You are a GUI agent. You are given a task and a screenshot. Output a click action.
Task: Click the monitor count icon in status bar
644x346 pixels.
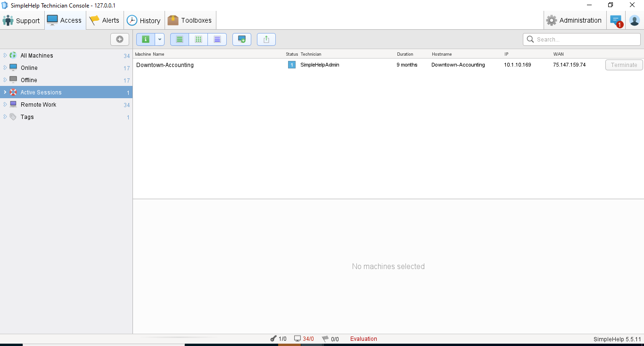[x=297, y=339]
